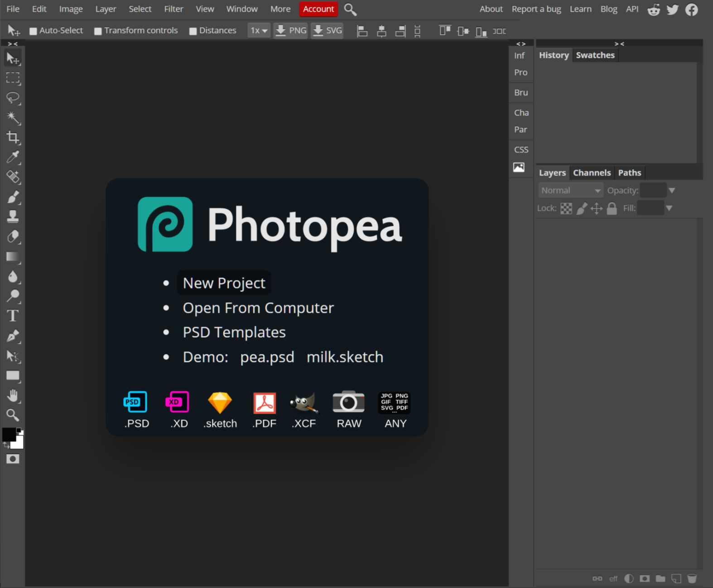Click the image panel icon below CSS
Image resolution: width=713 pixels, height=588 pixels.
click(519, 167)
